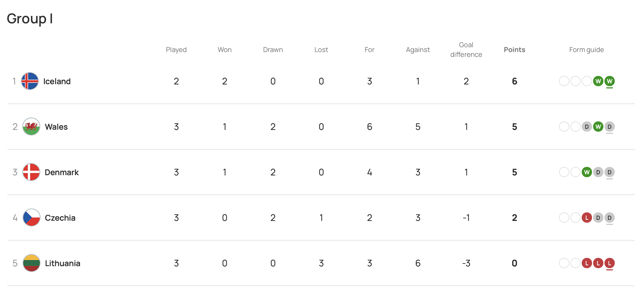Click the Points column header
Viewport: 644px width, 298px height.
pos(514,50)
